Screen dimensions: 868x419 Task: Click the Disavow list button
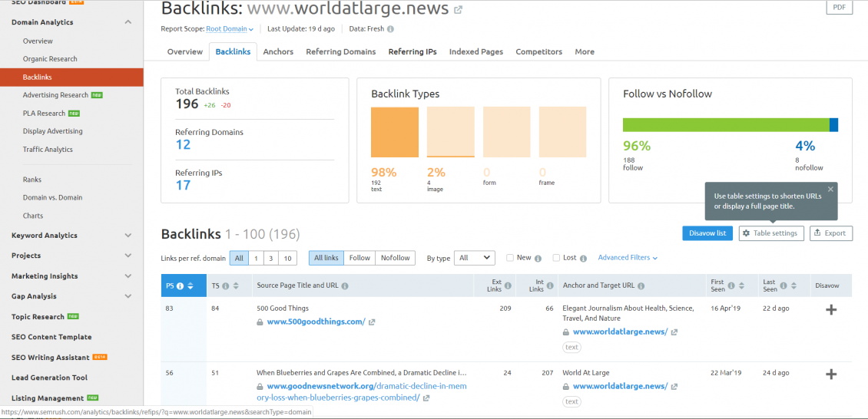point(707,233)
